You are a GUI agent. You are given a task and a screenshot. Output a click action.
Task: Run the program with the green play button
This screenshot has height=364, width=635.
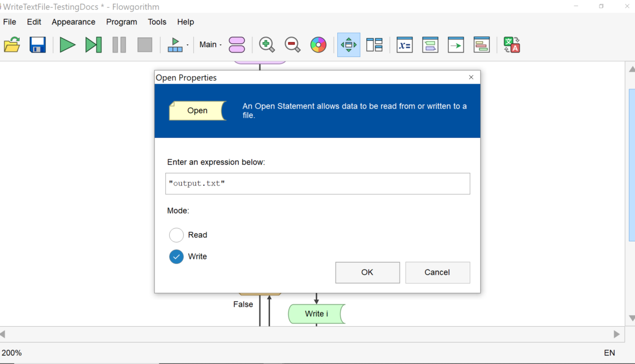tap(67, 44)
